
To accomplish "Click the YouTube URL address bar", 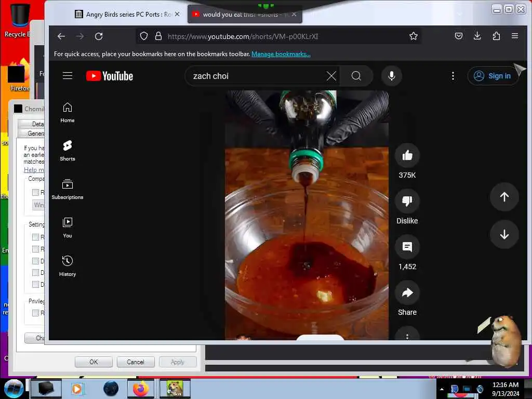I will 279,36.
